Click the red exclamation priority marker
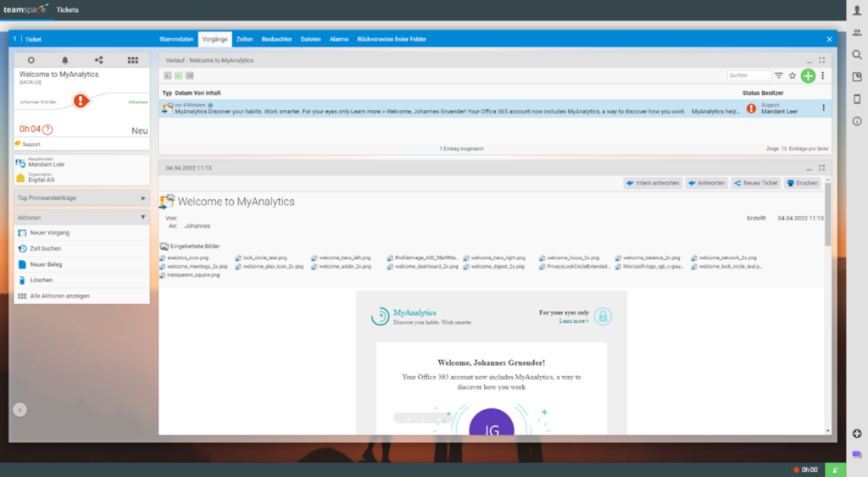Viewport: 868px width, 477px height. coord(81,101)
